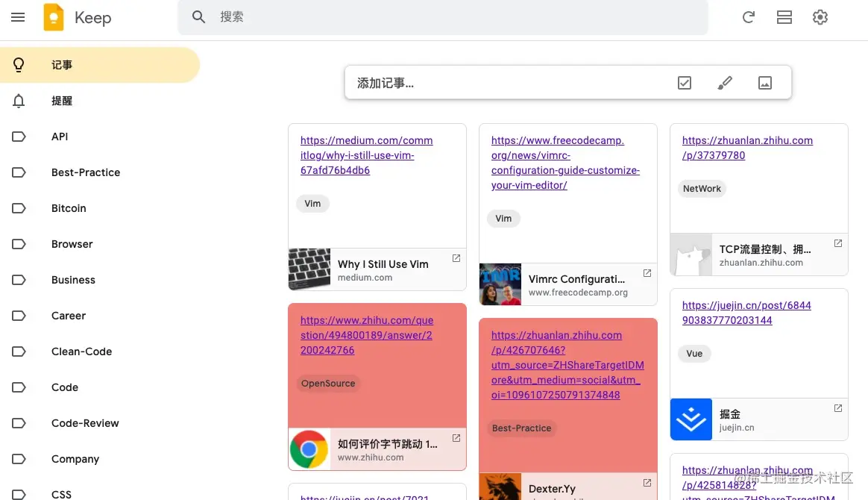Click the Vue tag chip

point(694,353)
